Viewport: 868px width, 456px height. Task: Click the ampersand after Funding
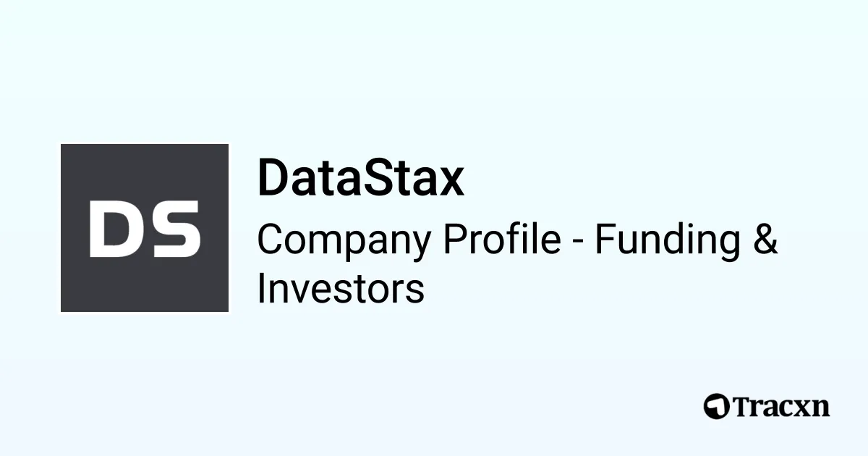click(765, 240)
